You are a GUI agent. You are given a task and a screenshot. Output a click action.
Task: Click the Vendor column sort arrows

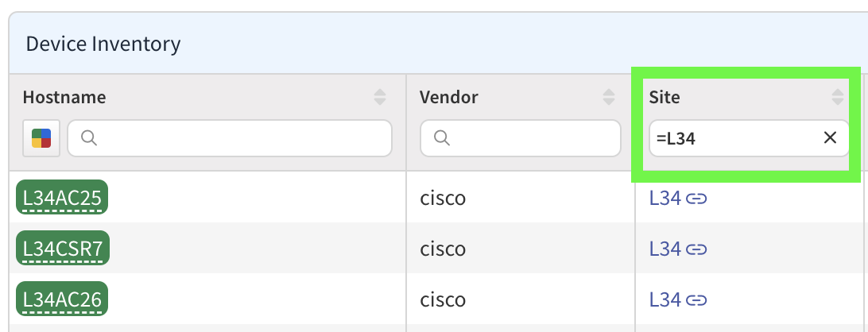[608, 98]
